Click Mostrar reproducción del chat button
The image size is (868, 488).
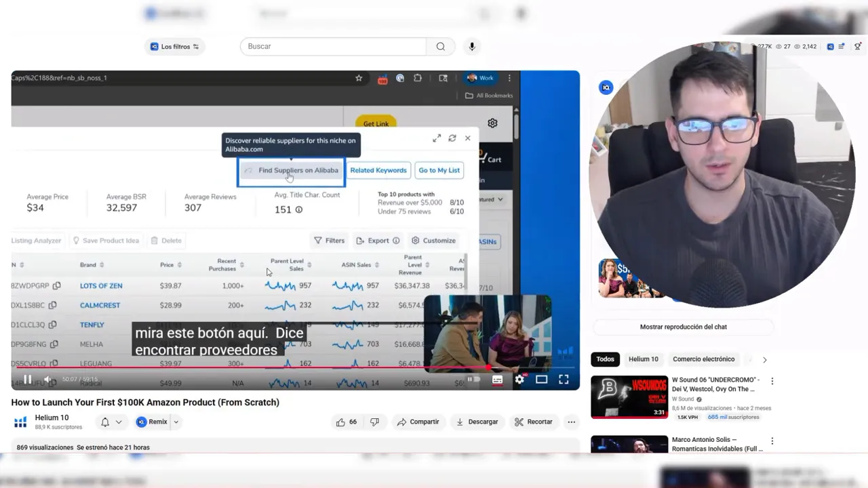click(x=683, y=327)
